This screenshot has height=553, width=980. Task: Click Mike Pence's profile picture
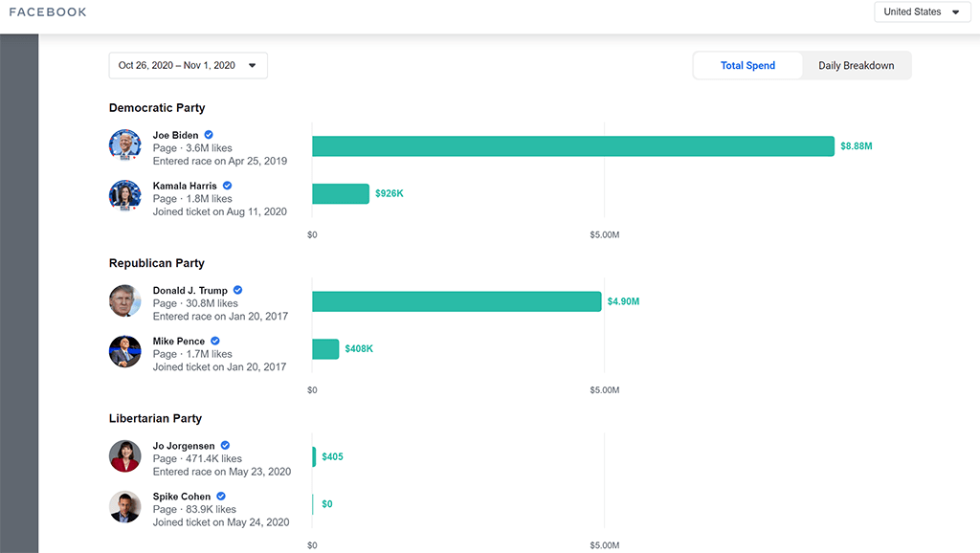pyautogui.click(x=125, y=351)
